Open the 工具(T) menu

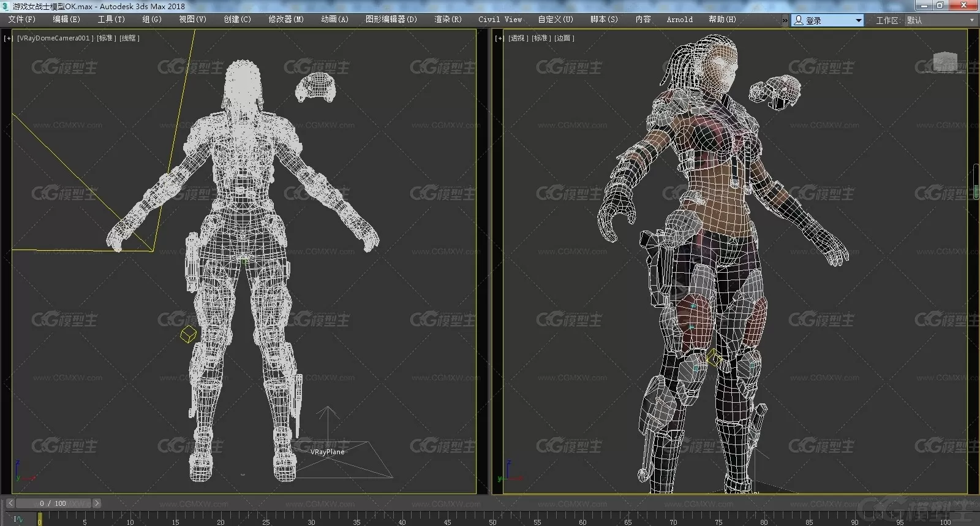[111, 20]
